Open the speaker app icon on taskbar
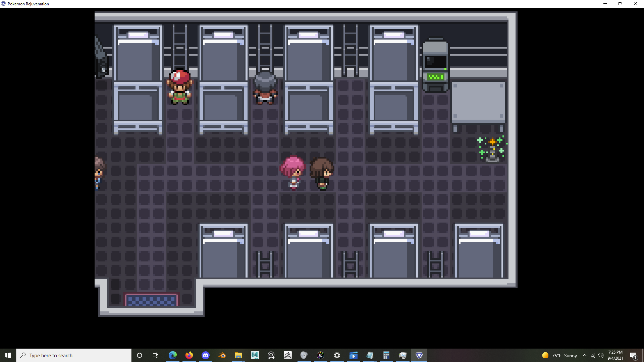 [x=304, y=355]
